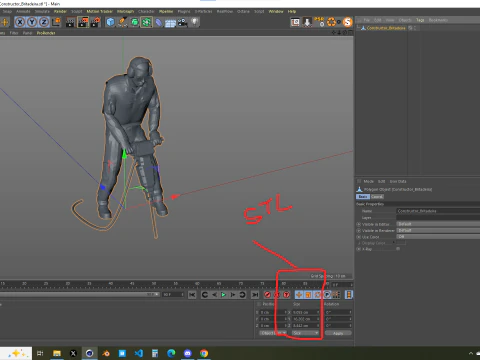Click the red Keyframe Selection button

[x=286, y=295]
